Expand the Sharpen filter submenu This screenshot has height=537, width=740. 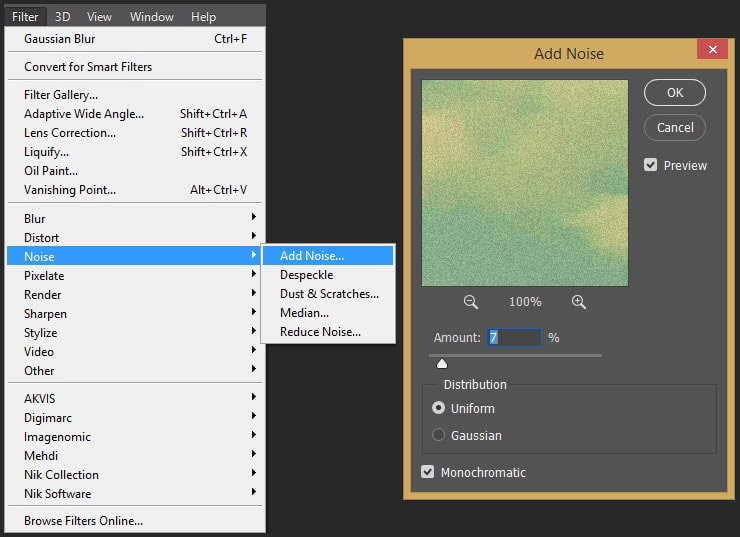pyautogui.click(x=135, y=313)
